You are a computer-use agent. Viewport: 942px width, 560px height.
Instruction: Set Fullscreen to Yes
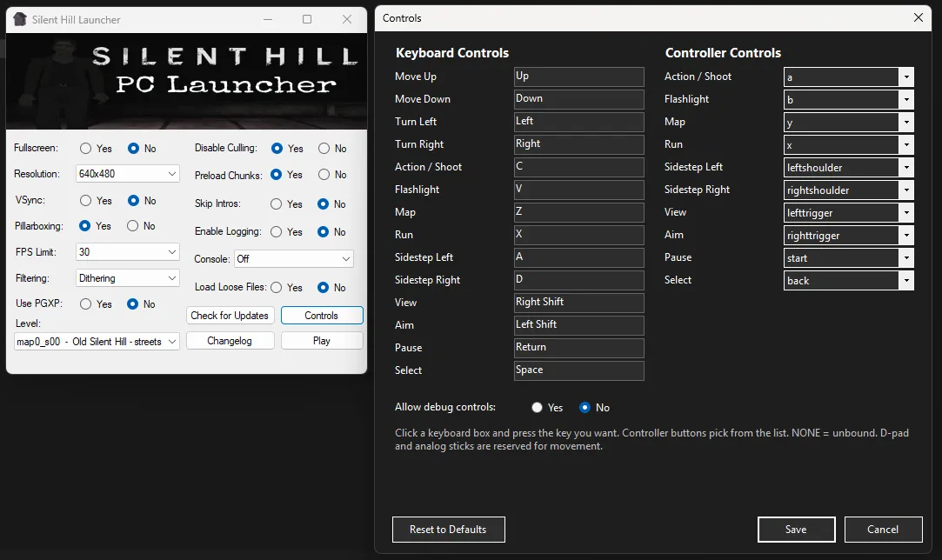86,149
